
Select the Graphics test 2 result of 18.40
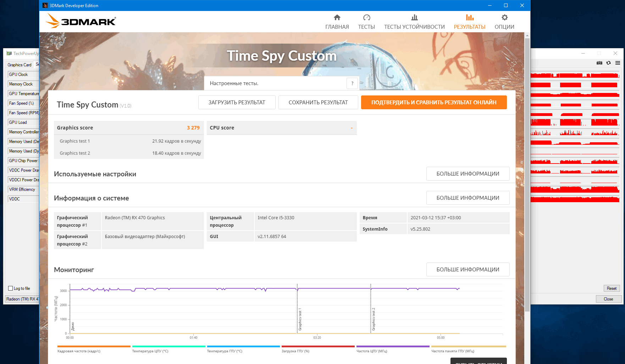[x=177, y=153]
